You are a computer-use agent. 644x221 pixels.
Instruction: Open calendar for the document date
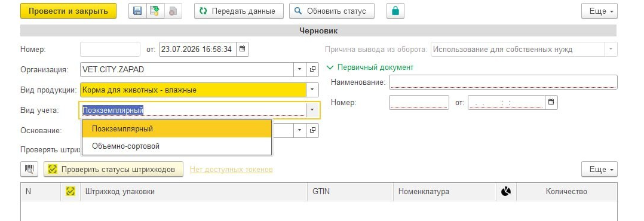(243, 50)
